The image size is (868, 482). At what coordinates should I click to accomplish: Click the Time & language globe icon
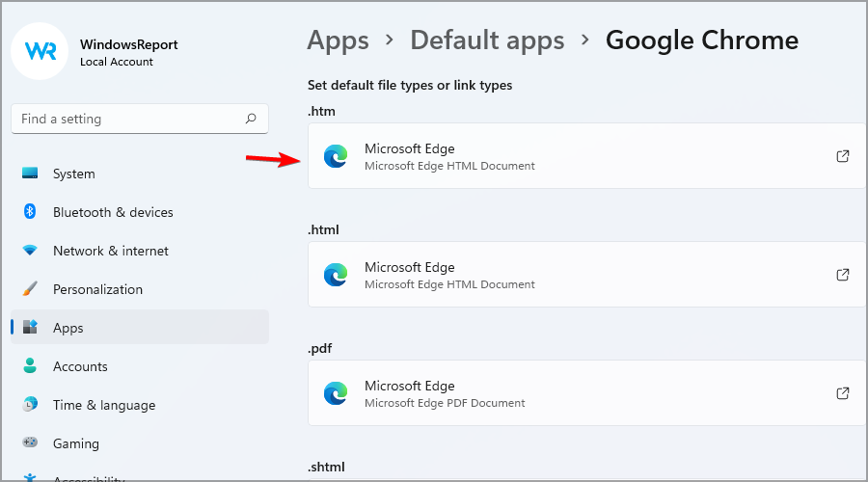30,405
